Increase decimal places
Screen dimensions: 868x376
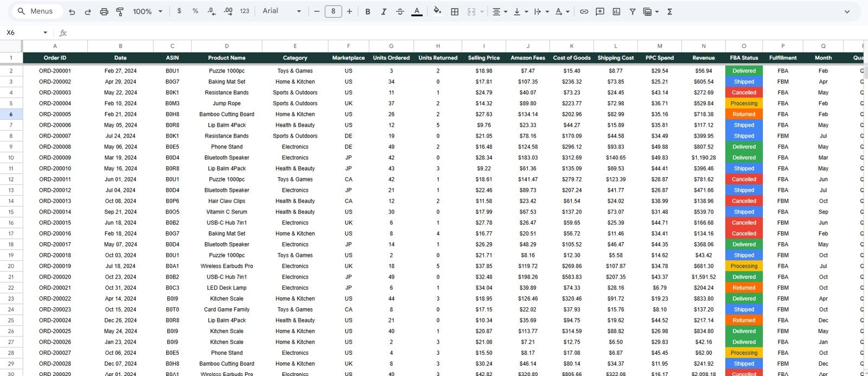(x=228, y=11)
